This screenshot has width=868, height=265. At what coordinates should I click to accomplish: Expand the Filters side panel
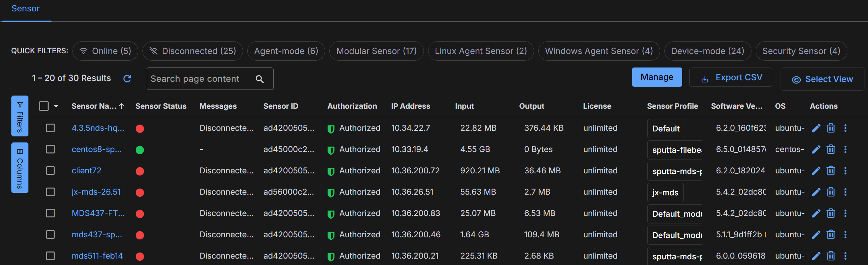coord(20,116)
